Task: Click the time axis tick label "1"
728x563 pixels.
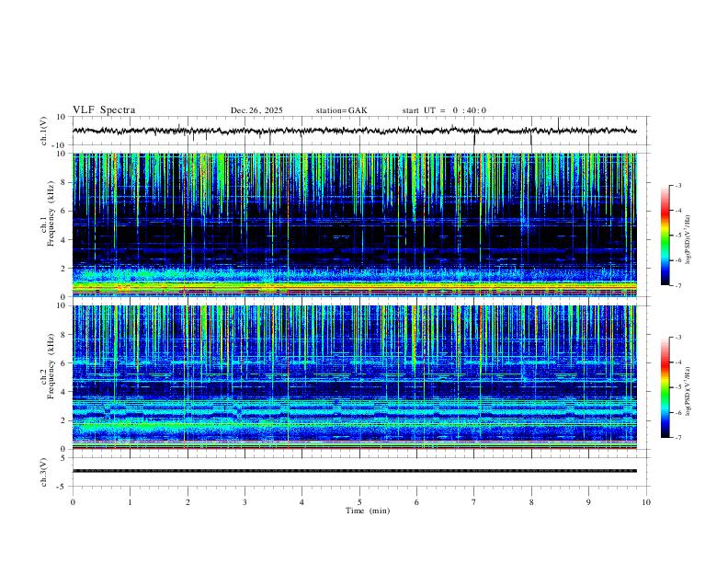Action: tap(131, 502)
